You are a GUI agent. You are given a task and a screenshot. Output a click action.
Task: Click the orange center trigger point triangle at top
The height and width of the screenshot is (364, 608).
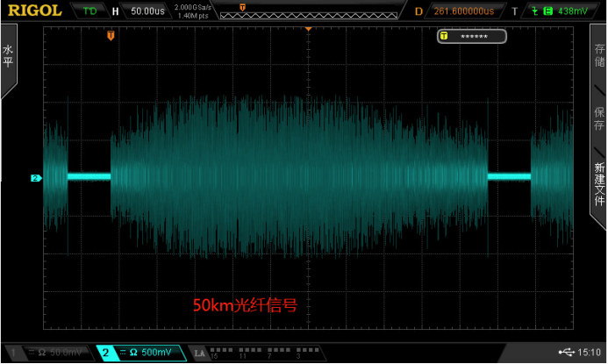(x=309, y=29)
